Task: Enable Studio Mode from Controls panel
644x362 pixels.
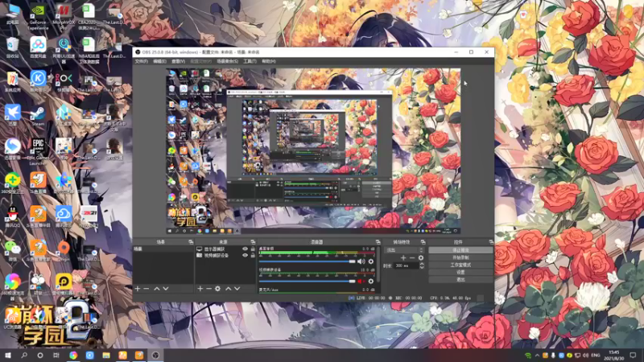Action: (460, 265)
